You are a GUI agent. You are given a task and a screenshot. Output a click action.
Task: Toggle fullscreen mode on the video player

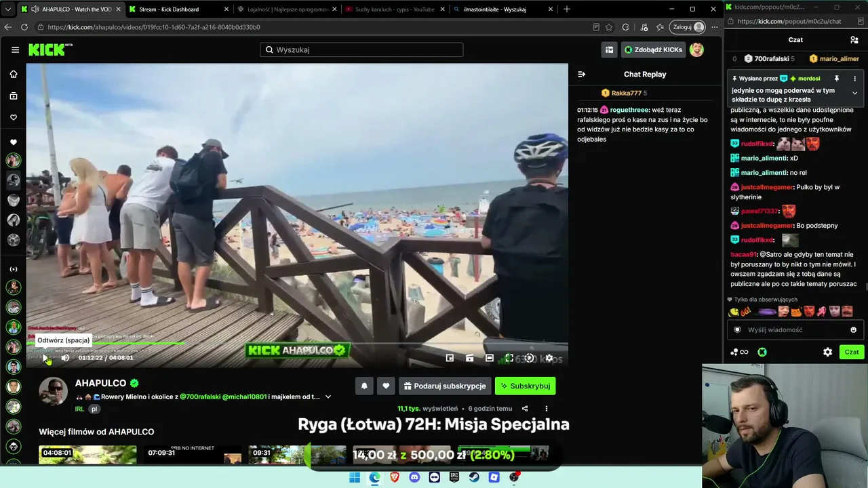tap(509, 358)
